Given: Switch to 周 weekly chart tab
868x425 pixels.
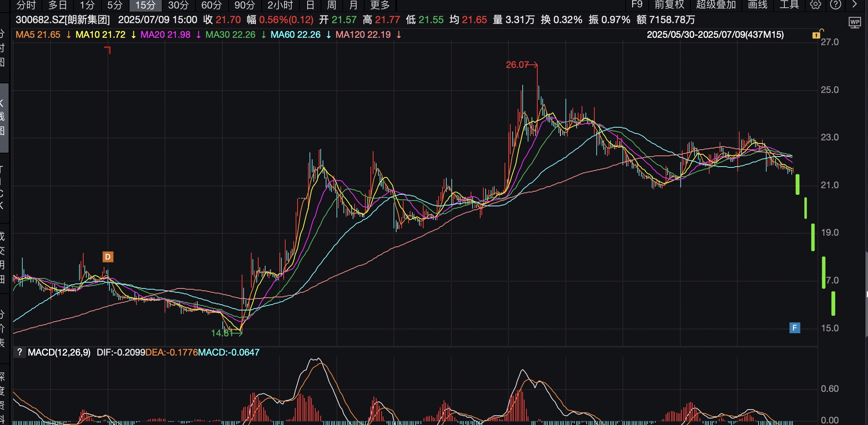Looking at the screenshot, I should coord(331,5).
